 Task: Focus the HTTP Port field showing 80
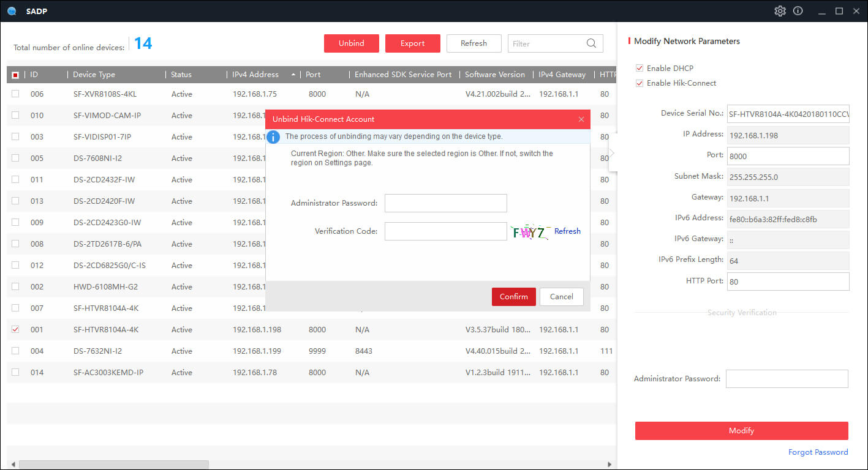click(x=788, y=282)
